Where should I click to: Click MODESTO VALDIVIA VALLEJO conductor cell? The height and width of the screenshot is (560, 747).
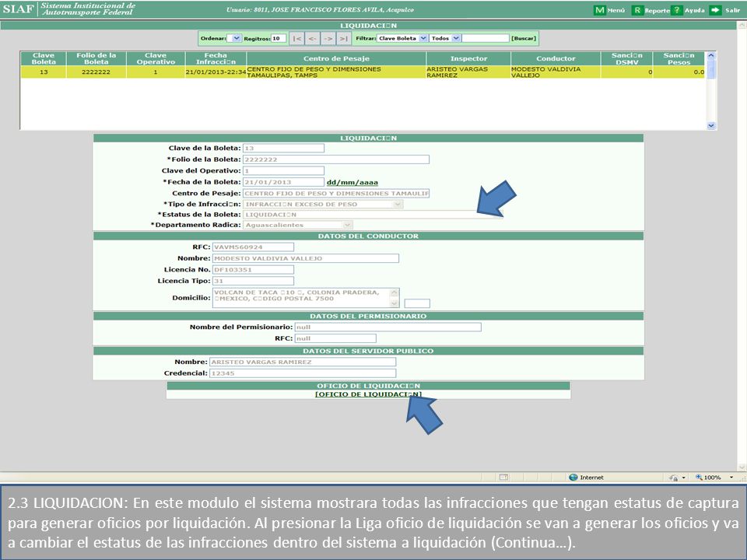point(556,72)
